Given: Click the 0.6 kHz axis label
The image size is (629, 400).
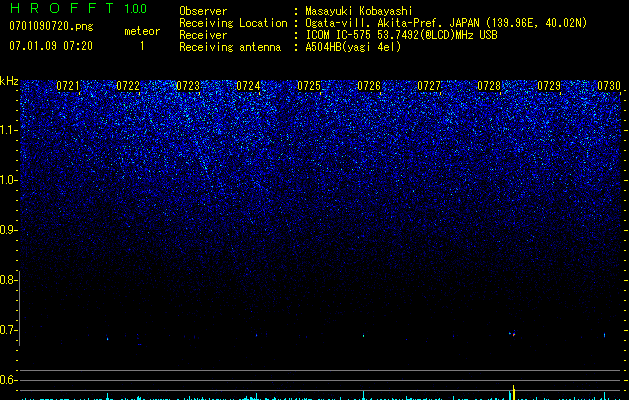Looking at the screenshot, I should pos(9,380).
